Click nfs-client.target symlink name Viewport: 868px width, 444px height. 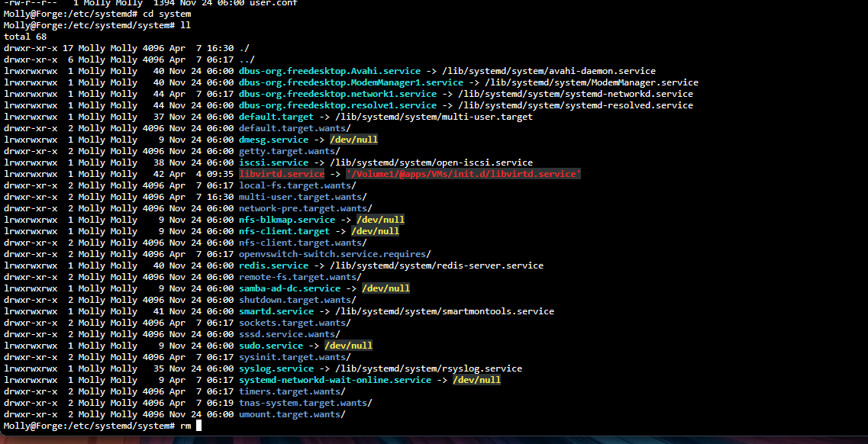(x=284, y=231)
